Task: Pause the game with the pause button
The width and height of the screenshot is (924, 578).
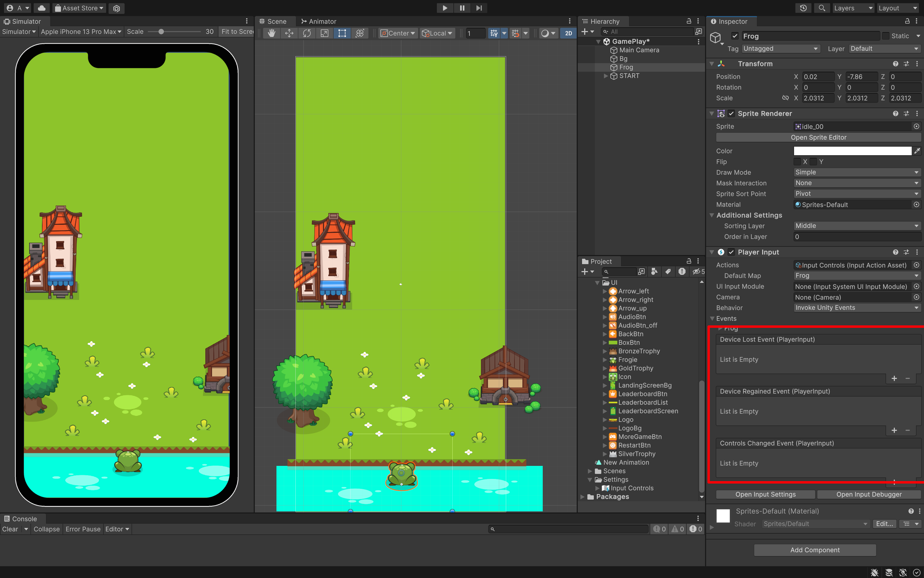Action: tap(462, 8)
